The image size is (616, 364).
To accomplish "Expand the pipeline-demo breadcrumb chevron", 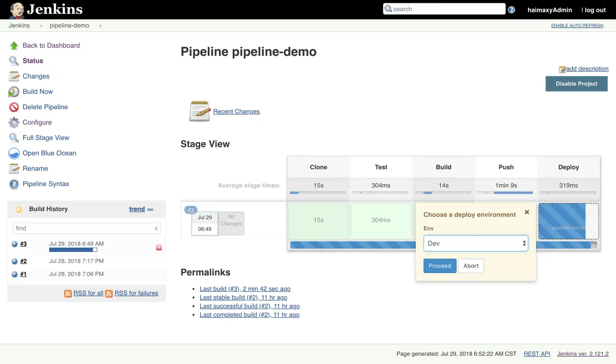I will click(100, 25).
